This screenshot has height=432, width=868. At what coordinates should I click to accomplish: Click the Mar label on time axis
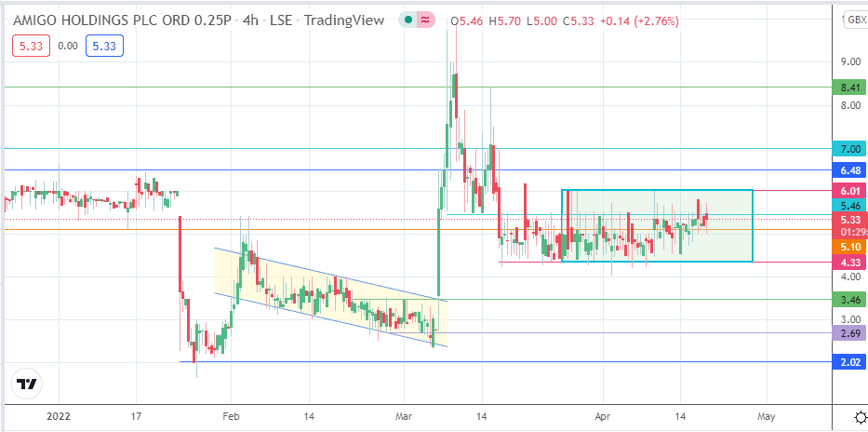coord(404,416)
